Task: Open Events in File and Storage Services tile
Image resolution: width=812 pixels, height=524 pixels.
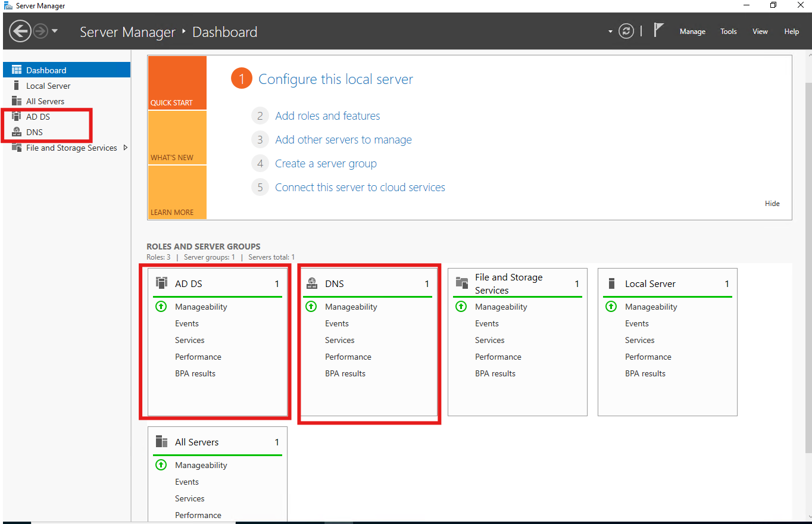Action: (x=487, y=324)
